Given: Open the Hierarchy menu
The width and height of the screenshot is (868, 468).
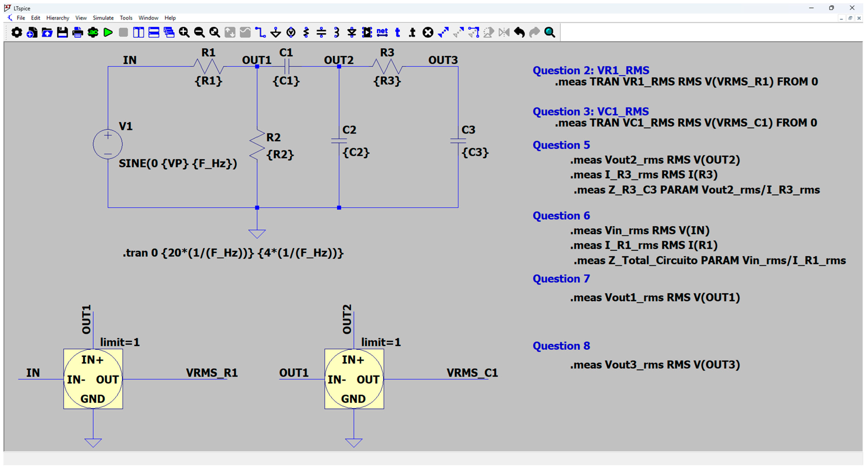Looking at the screenshot, I should click(x=58, y=18).
